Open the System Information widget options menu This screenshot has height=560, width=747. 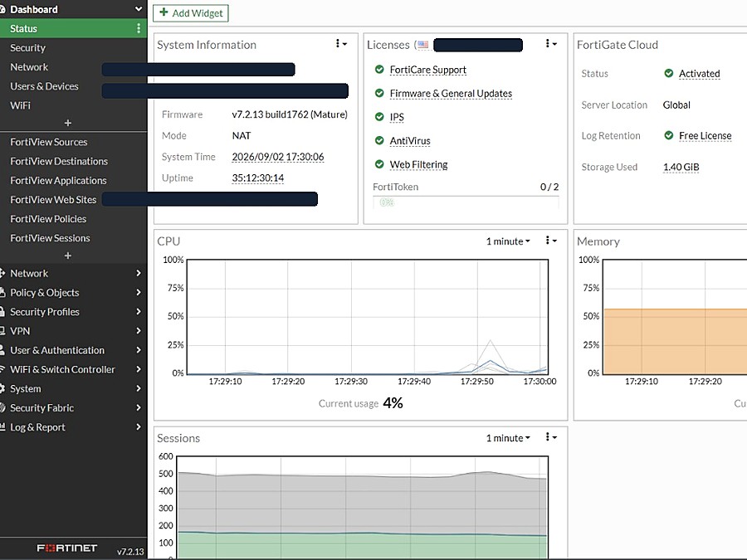point(340,44)
